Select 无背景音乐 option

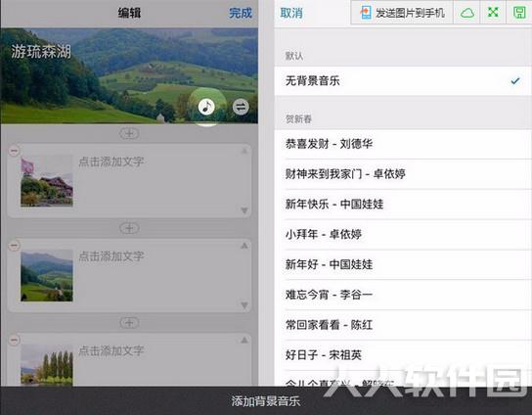coord(403,81)
